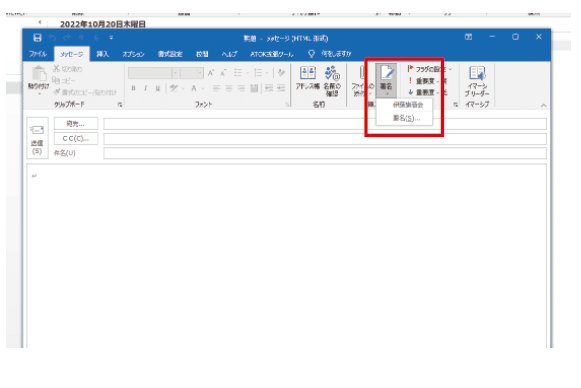Screen dimensions: 581x388
Task: Collapse the ribbon with the chevron
Action: tap(543, 106)
